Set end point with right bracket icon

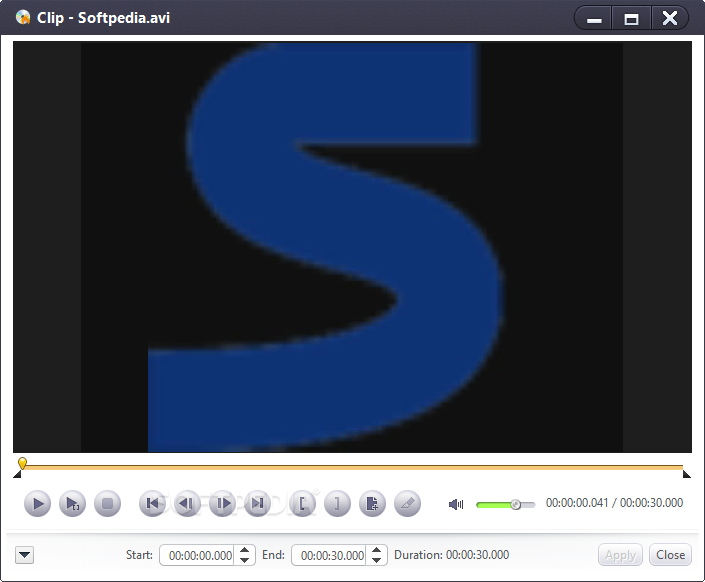click(337, 503)
